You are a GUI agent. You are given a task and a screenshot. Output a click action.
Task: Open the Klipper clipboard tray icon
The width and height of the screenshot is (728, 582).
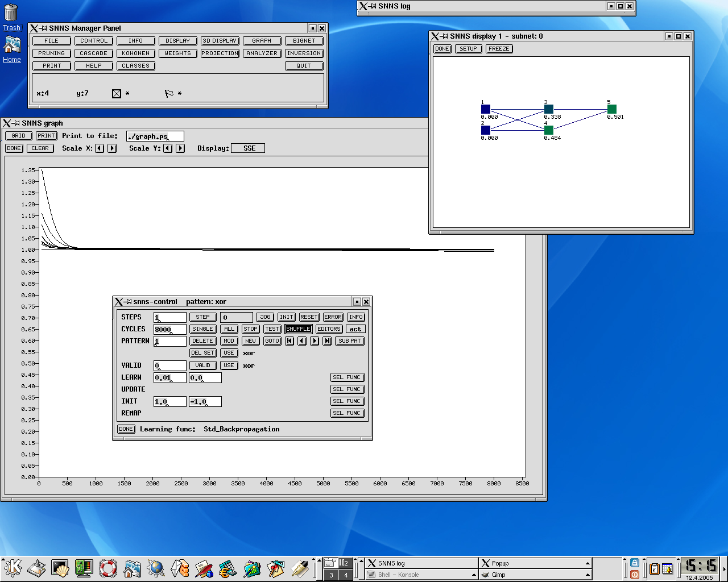coord(654,568)
